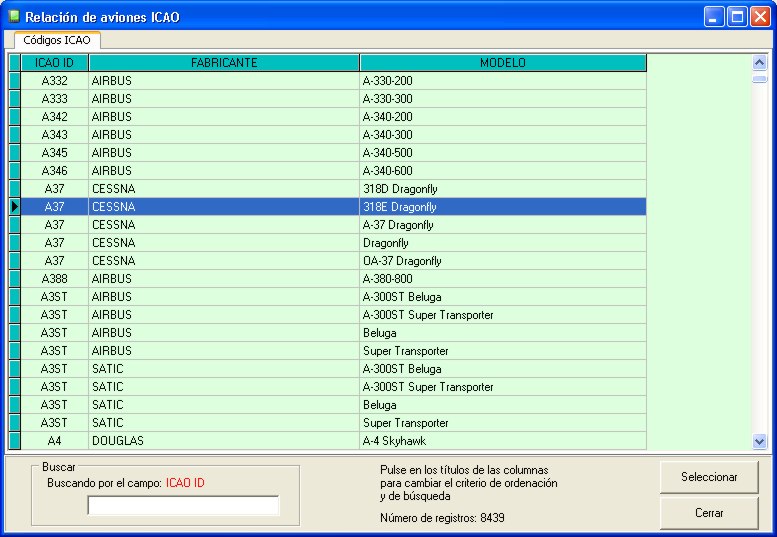Select the A-340-300 model cell
Image resolution: width=777 pixels, height=537 pixels.
click(x=503, y=135)
